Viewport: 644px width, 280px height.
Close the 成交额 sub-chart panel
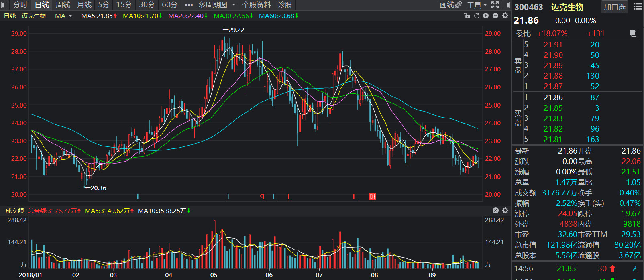495,211
